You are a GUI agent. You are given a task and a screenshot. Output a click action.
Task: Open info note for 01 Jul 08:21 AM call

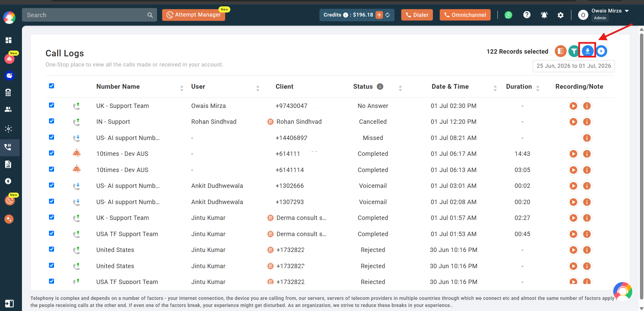pyautogui.click(x=587, y=138)
